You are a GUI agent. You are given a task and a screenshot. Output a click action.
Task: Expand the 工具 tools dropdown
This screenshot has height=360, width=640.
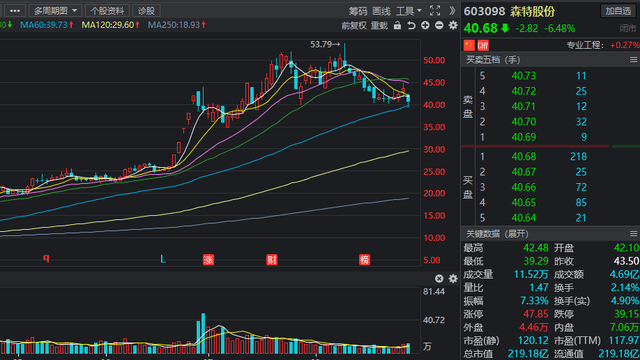[409, 11]
